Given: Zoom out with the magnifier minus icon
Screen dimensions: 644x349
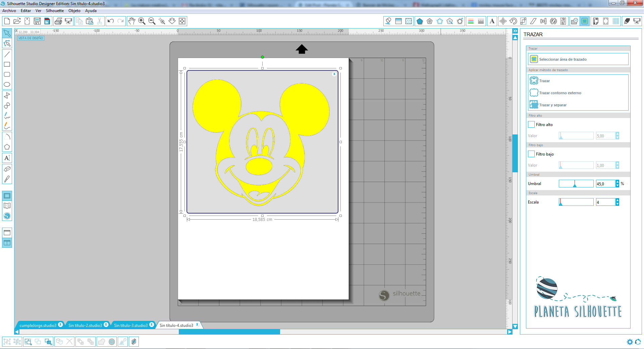Looking at the screenshot, I should [152, 21].
